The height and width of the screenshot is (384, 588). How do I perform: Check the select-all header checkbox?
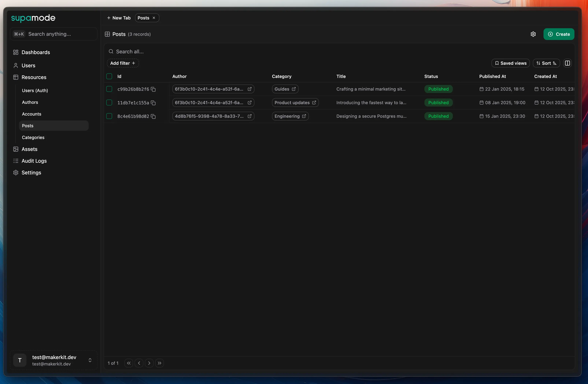click(109, 76)
